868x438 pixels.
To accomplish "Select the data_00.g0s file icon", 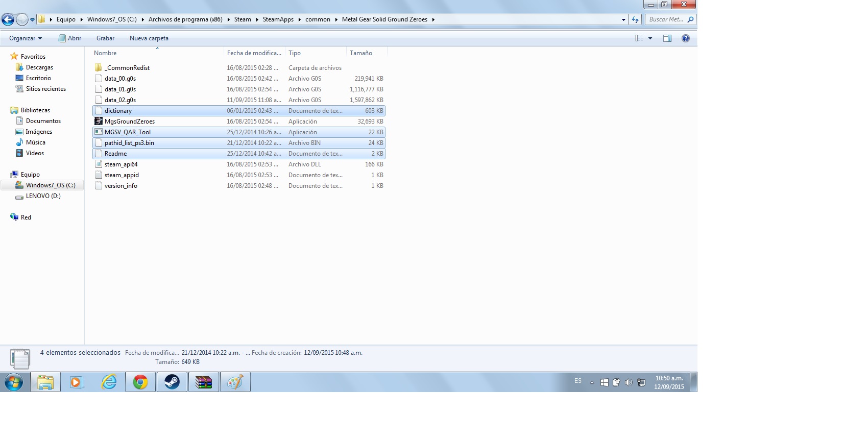I will (x=99, y=78).
